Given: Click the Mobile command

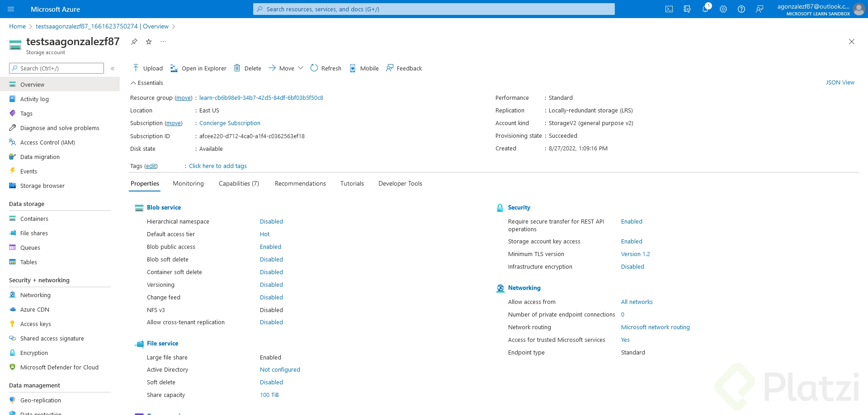Looking at the screenshot, I should [x=364, y=68].
